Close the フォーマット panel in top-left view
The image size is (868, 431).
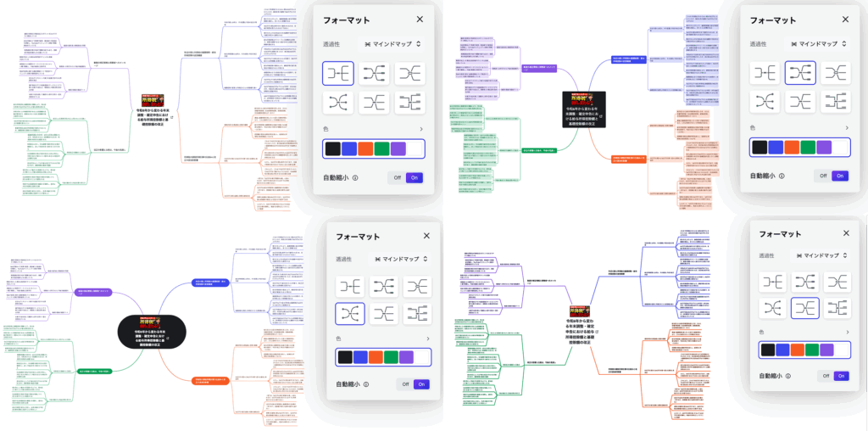420,20
